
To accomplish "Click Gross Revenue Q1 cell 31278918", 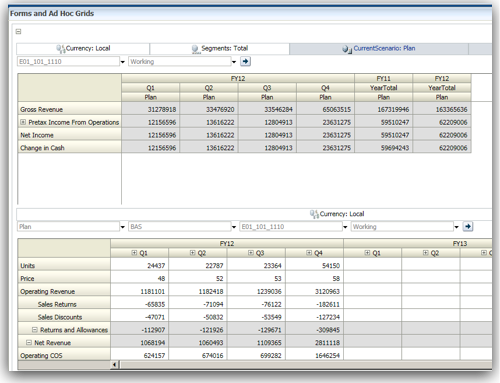I will point(151,109).
